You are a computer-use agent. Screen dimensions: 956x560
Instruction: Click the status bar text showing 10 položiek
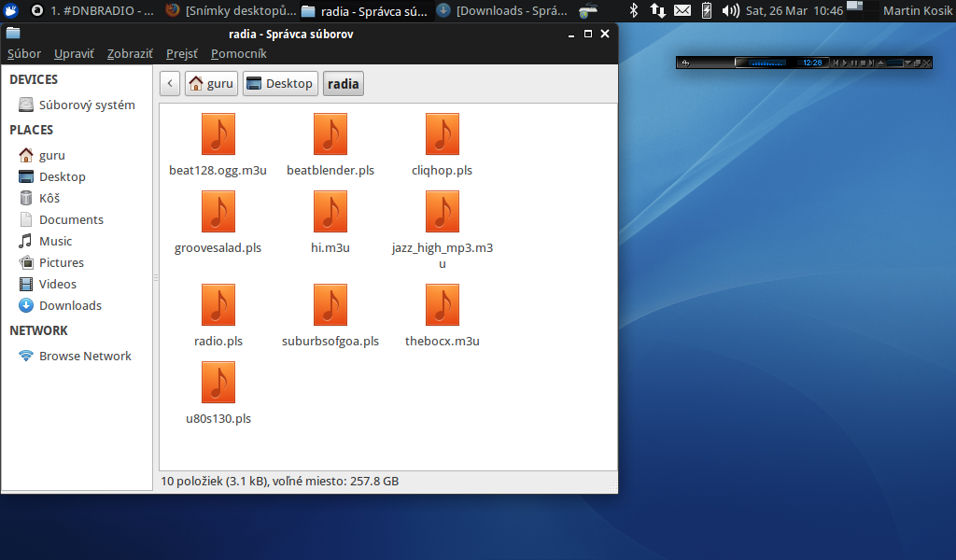(x=280, y=482)
